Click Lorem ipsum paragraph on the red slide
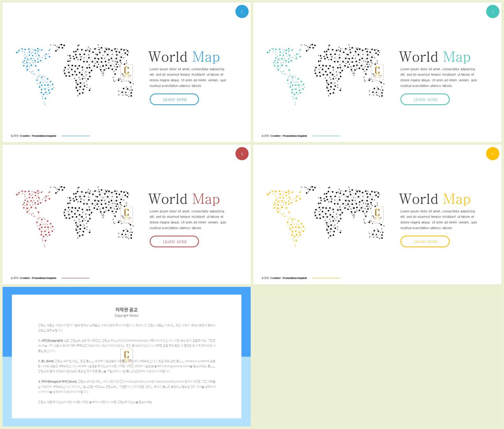The height and width of the screenshot is (429, 504). [188, 219]
